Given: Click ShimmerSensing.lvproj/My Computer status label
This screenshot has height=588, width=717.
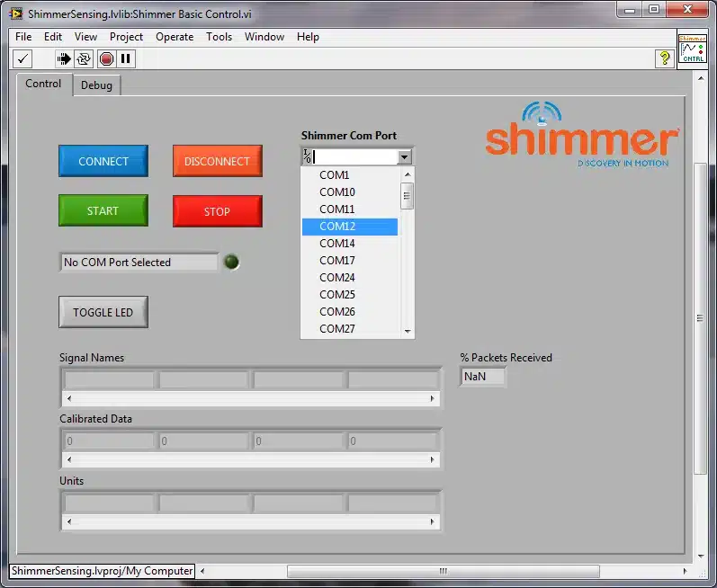Looking at the screenshot, I should [102, 571].
